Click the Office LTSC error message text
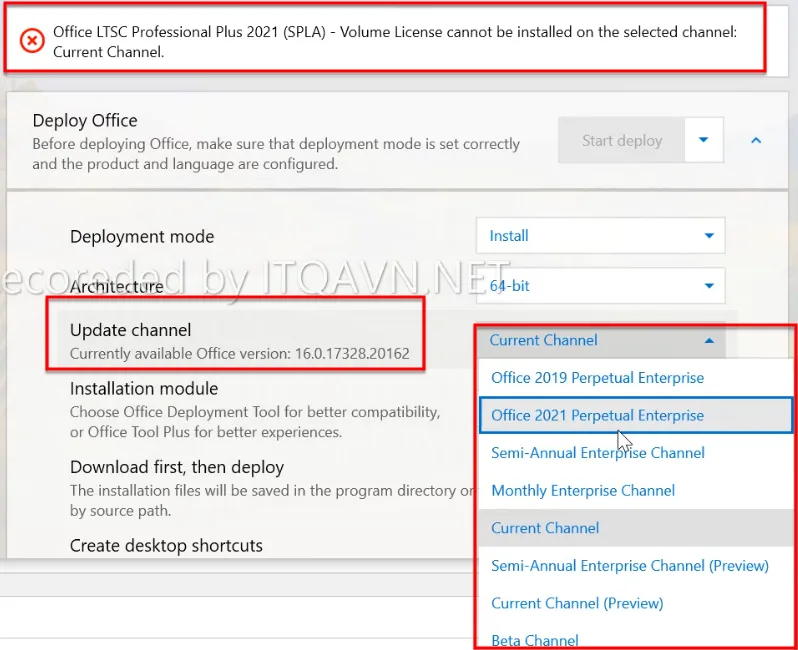 coord(394,41)
